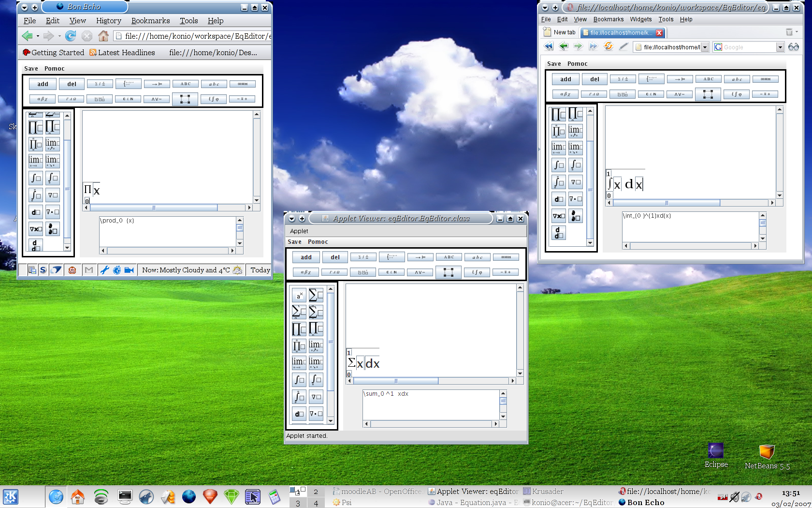Open arrows category in Applet Viewer toolbar
The image size is (812, 508).
coord(420,257)
